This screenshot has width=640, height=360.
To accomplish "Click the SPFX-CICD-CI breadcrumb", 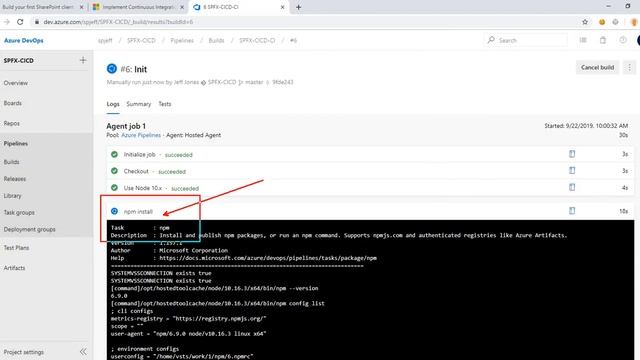I will [x=257, y=40].
